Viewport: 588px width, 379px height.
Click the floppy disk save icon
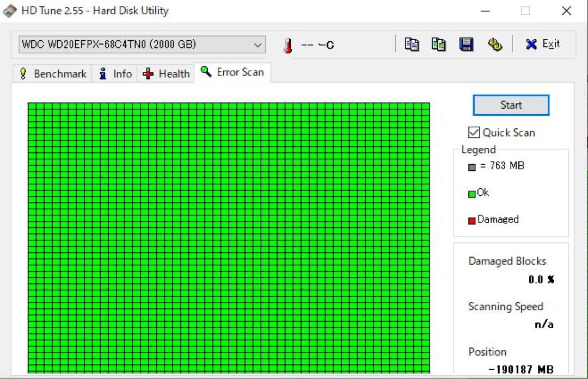pyautogui.click(x=466, y=44)
